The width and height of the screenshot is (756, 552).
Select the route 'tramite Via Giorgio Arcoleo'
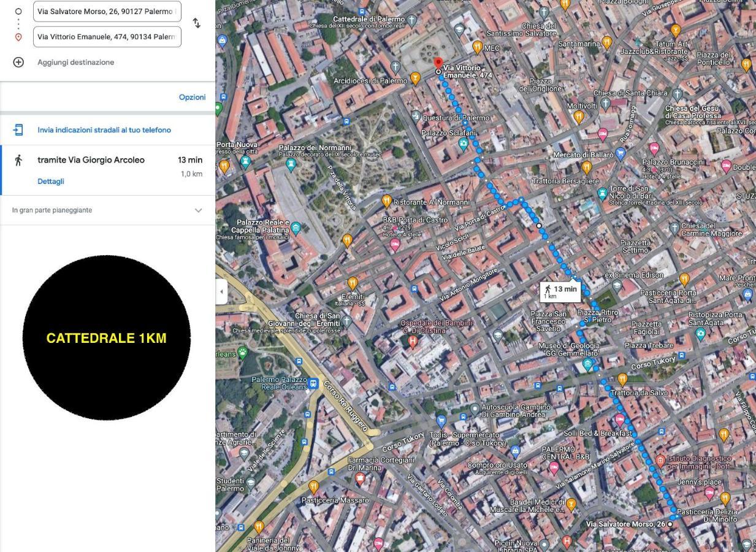click(91, 159)
